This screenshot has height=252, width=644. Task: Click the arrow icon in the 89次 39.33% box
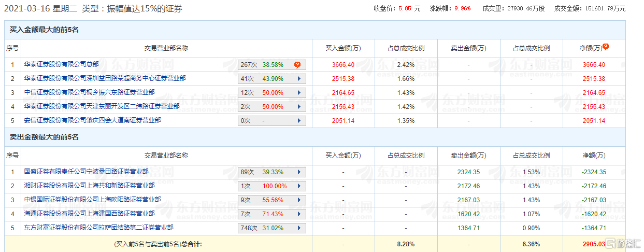299,172
